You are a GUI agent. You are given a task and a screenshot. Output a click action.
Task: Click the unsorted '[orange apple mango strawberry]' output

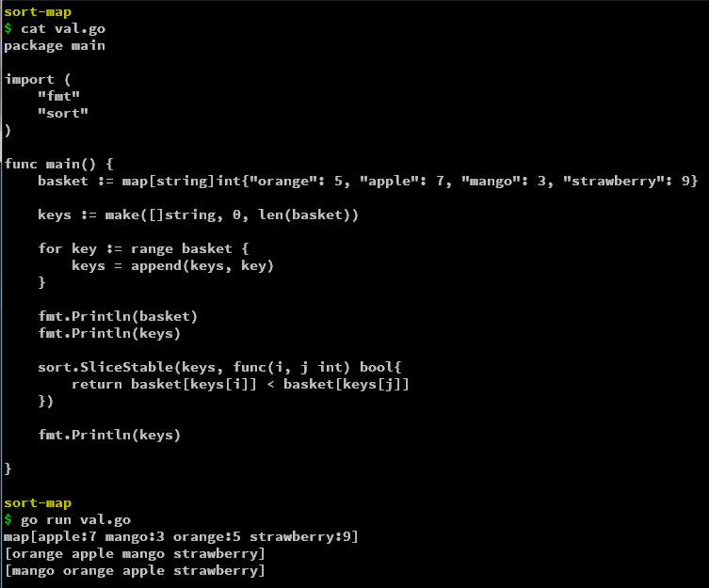click(x=135, y=553)
